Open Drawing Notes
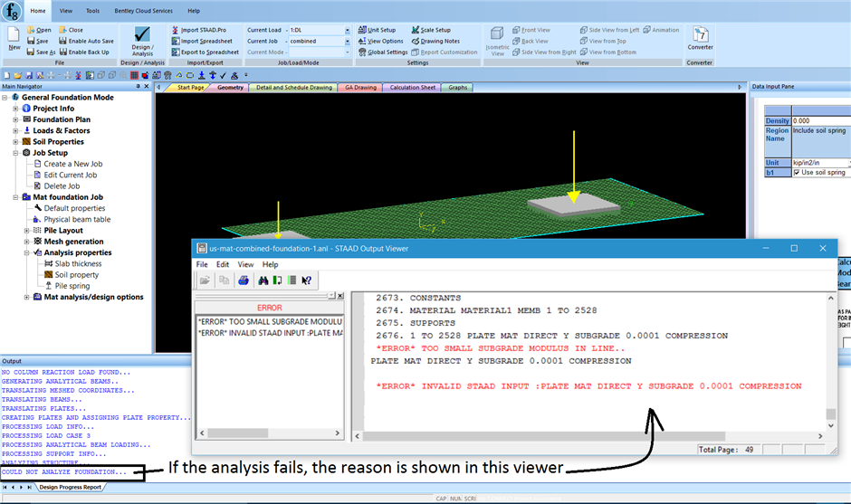The width and height of the screenshot is (851, 504). click(435, 41)
